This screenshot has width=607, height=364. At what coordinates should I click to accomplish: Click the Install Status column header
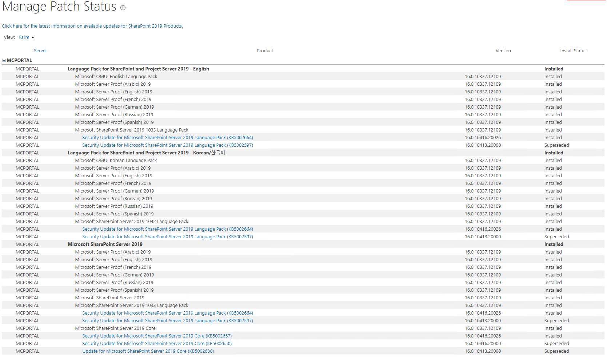(x=573, y=51)
